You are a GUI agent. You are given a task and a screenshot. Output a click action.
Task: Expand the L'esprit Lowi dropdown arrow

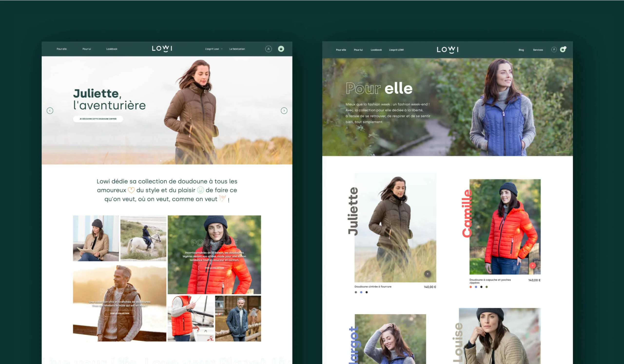[222, 49]
